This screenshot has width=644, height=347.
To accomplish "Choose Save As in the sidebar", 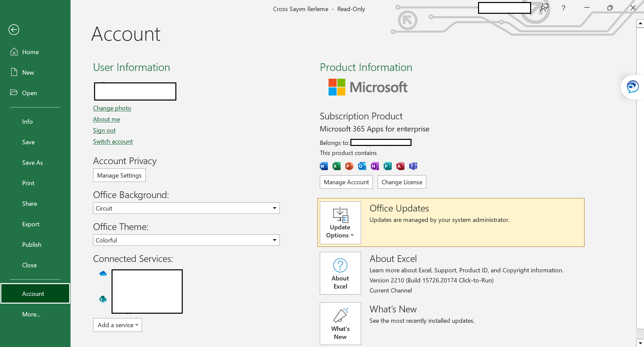I will [35, 163].
